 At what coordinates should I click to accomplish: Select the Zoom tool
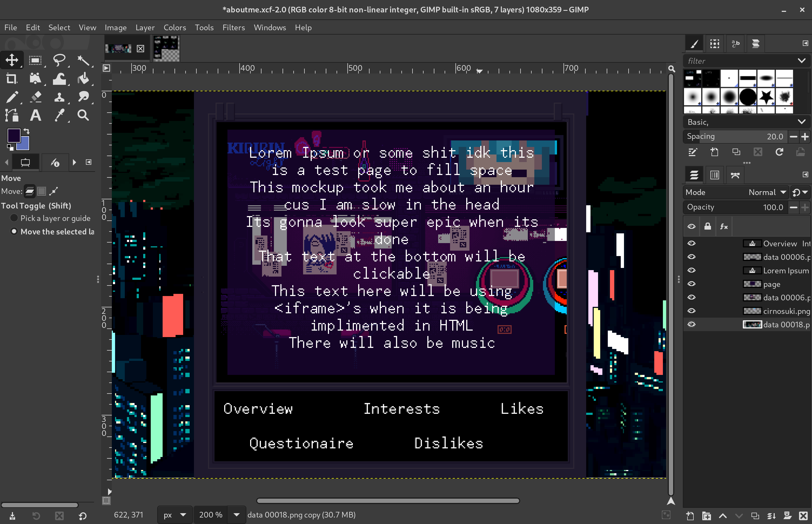[x=84, y=115]
